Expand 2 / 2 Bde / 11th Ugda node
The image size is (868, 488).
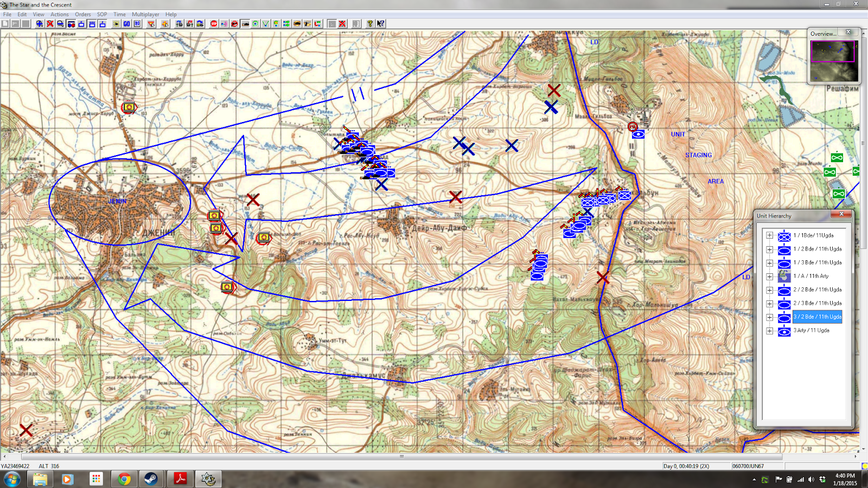coord(769,290)
